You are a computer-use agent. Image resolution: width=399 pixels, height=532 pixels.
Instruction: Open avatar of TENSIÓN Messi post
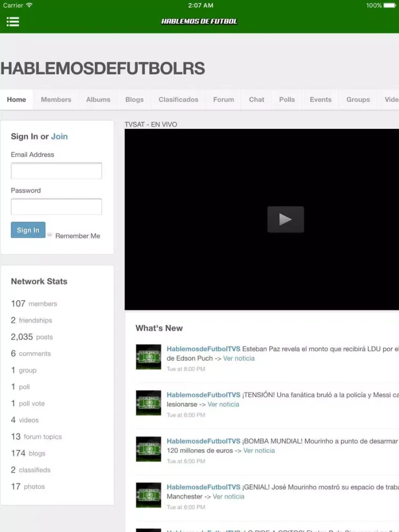[x=148, y=403]
